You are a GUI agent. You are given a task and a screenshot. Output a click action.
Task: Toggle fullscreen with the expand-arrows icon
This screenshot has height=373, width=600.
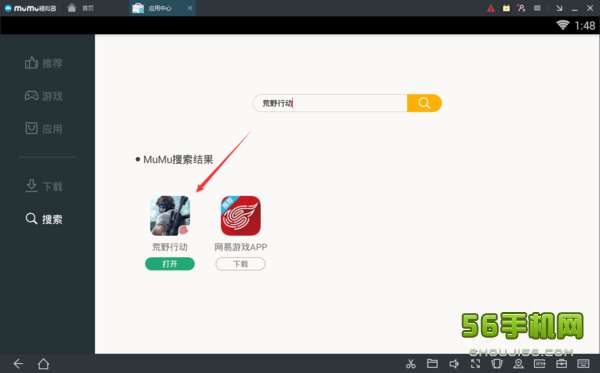click(x=475, y=364)
